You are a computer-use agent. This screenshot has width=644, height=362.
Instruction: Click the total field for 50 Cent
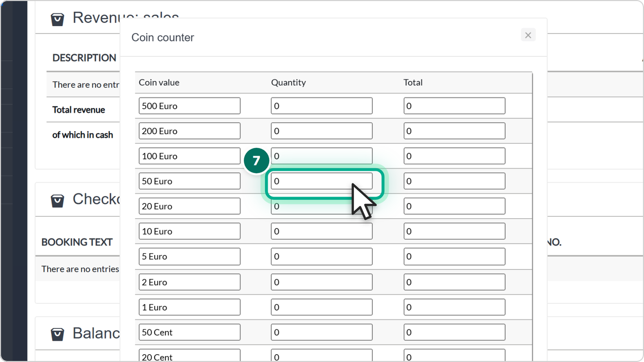tap(454, 332)
